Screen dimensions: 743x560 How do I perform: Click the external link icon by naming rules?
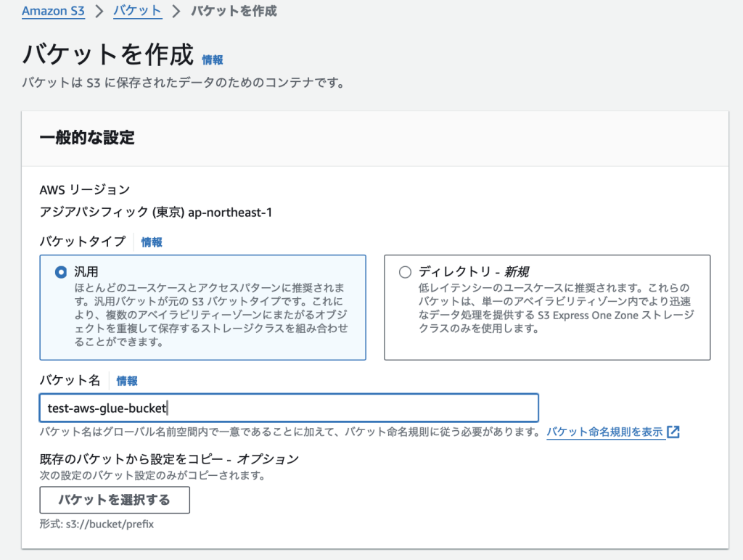(x=673, y=432)
